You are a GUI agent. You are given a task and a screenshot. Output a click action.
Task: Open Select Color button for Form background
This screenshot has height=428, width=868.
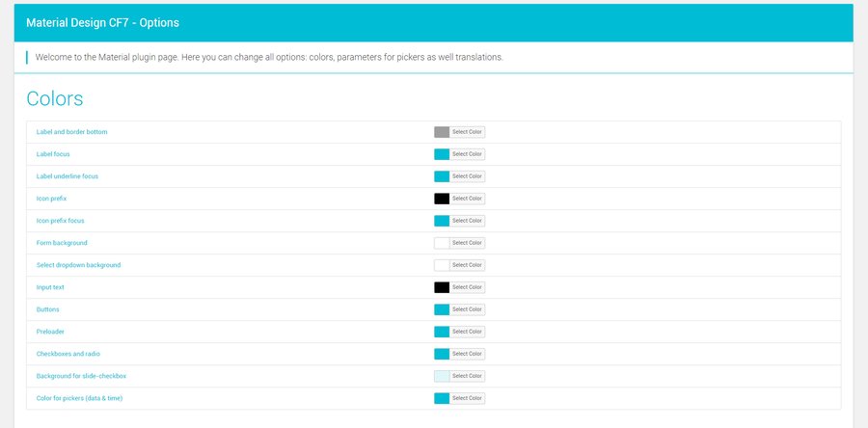coord(467,243)
